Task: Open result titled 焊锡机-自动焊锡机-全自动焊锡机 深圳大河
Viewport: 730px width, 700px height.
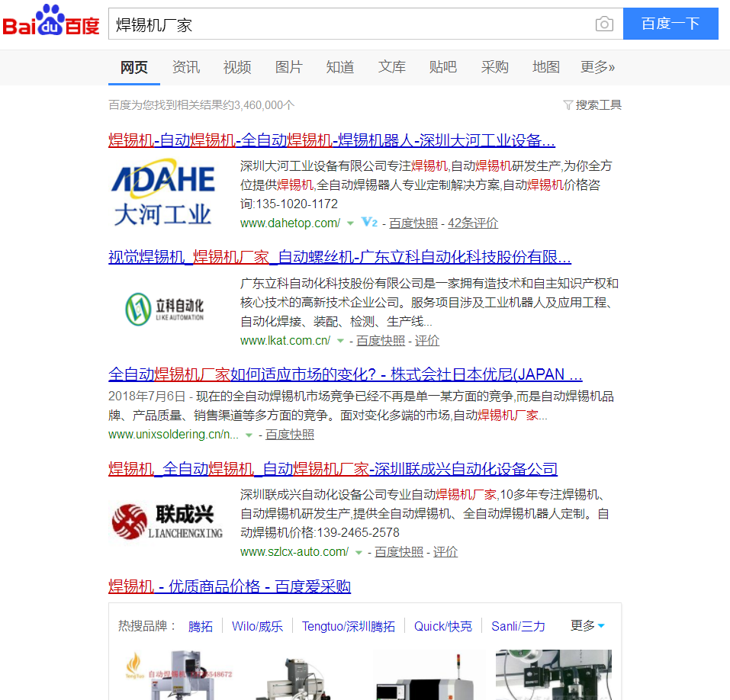Action: coord(332,140)
